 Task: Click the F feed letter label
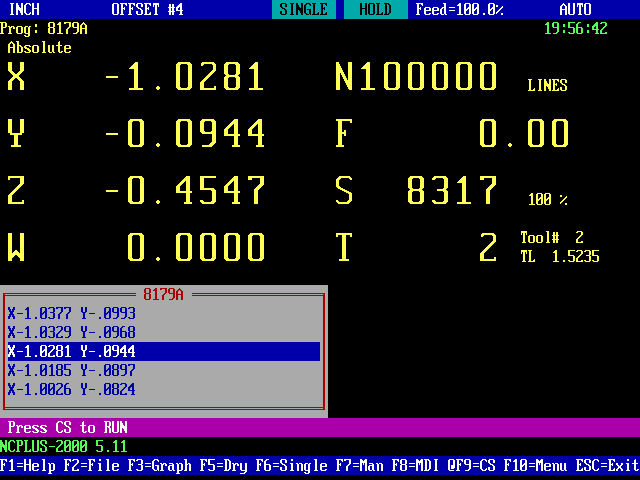click(344, 133)
